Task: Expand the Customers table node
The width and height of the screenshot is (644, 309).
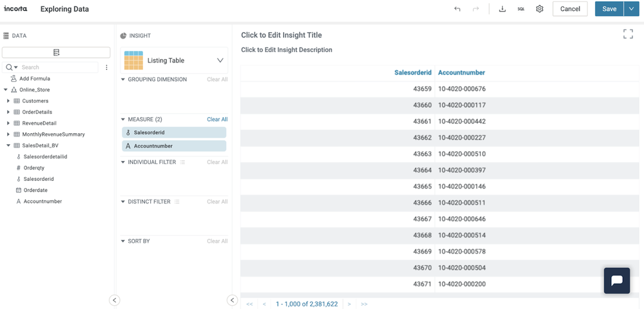Action: pyautogui.click(x=8, y=101)
